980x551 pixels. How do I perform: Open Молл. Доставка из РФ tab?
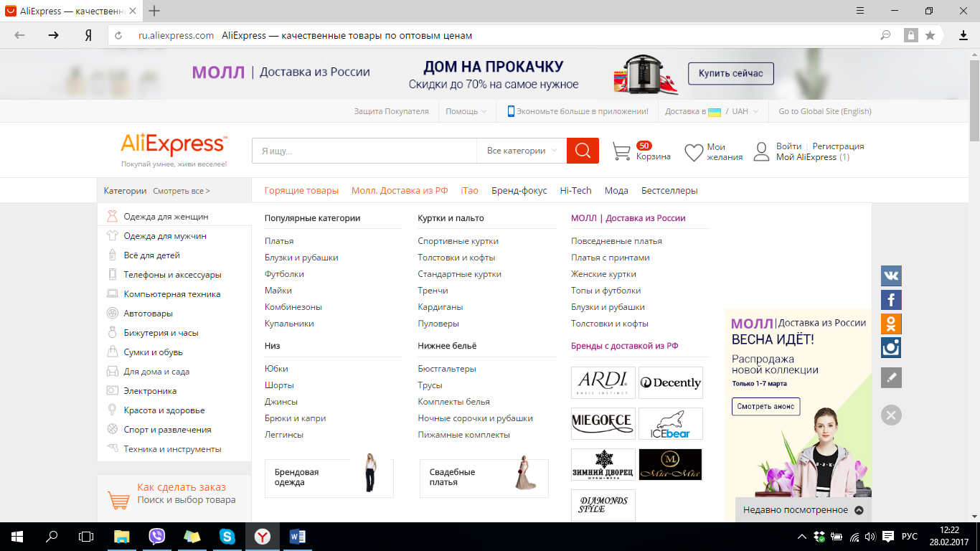click(400, 190)
